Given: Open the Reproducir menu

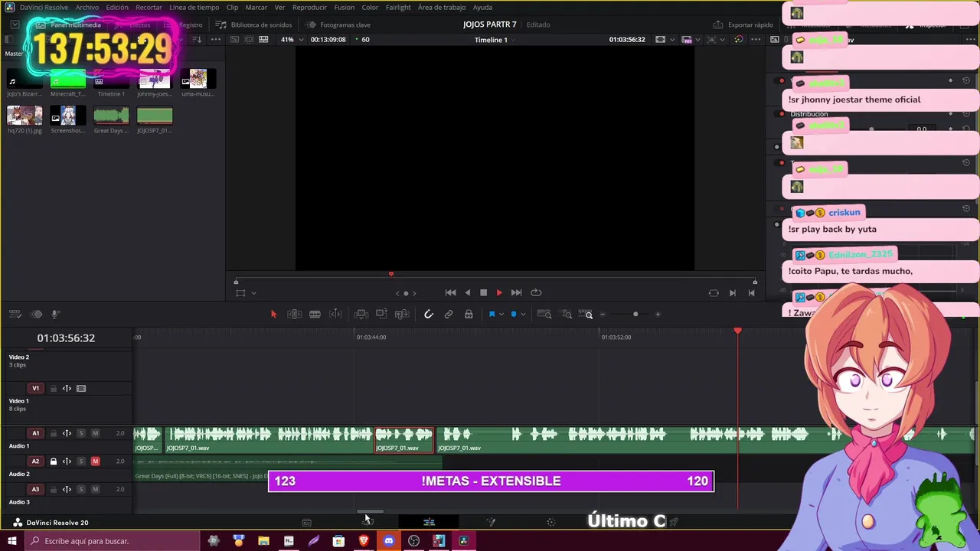Looking at the screenshot, I should coord(309,7).
